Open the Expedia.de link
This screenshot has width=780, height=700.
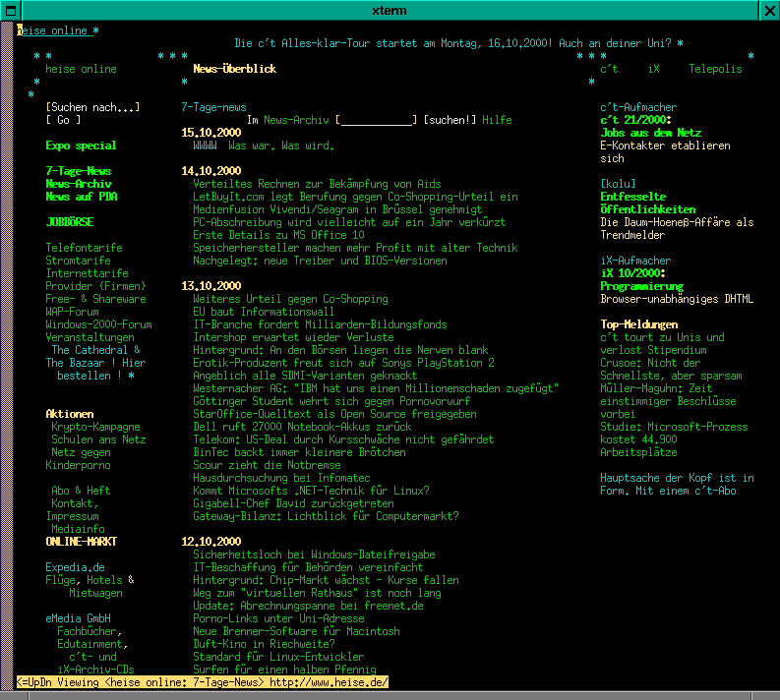75,567
